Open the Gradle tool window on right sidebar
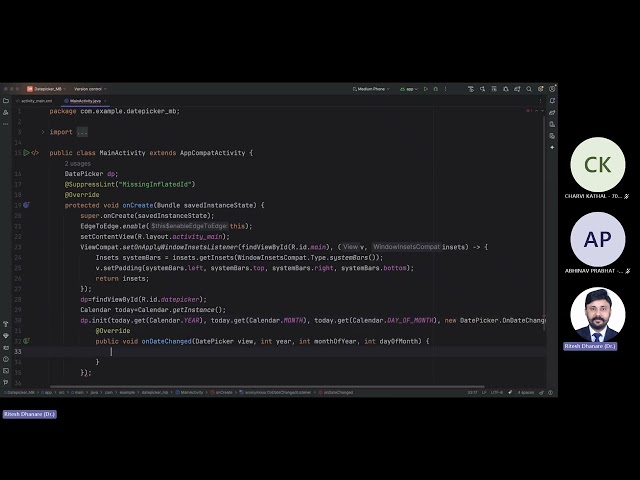The width and height of the screenshot is (640, 480). click(552, 112)
